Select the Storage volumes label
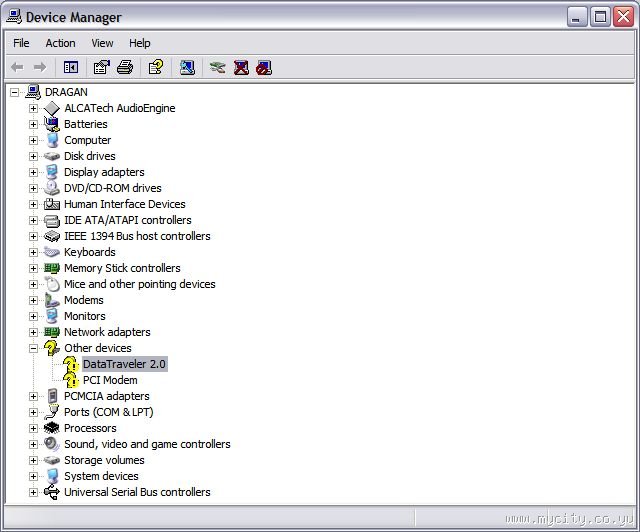The image size is (640, 532). tap(104, 460)
